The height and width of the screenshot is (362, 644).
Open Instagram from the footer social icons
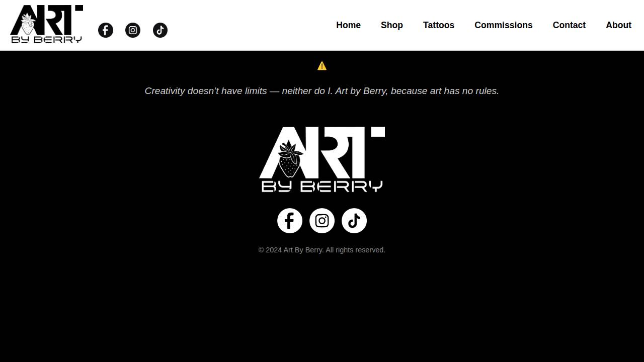pos(322,220)
